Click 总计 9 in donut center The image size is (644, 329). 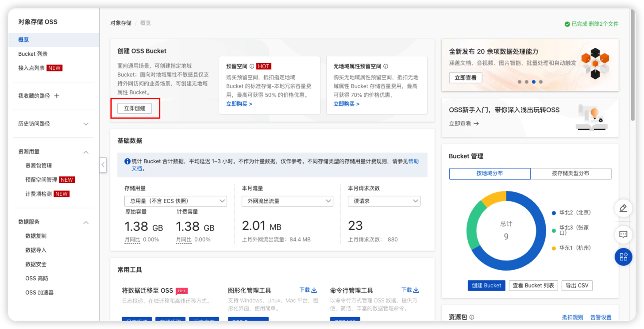click(506, 230)
